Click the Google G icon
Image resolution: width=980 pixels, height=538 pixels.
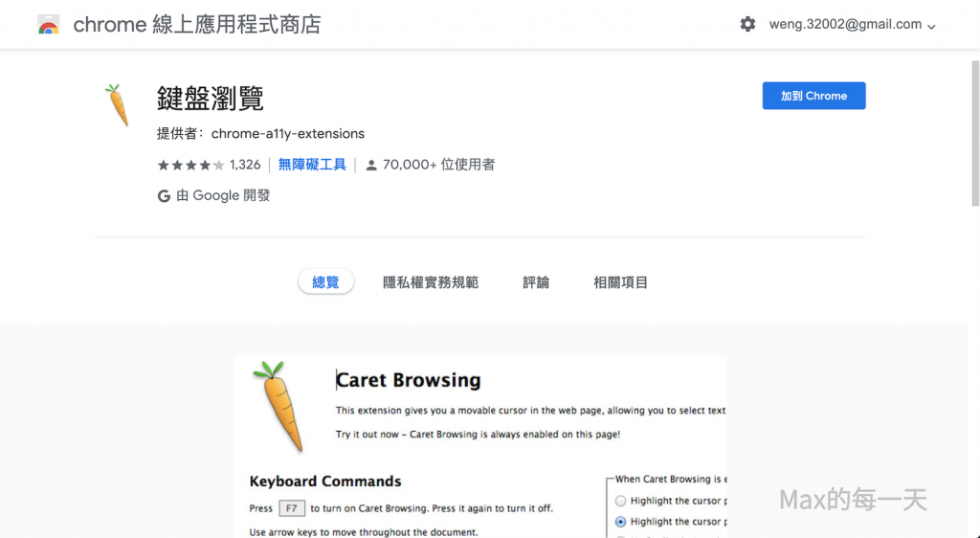tap(165, 195)
